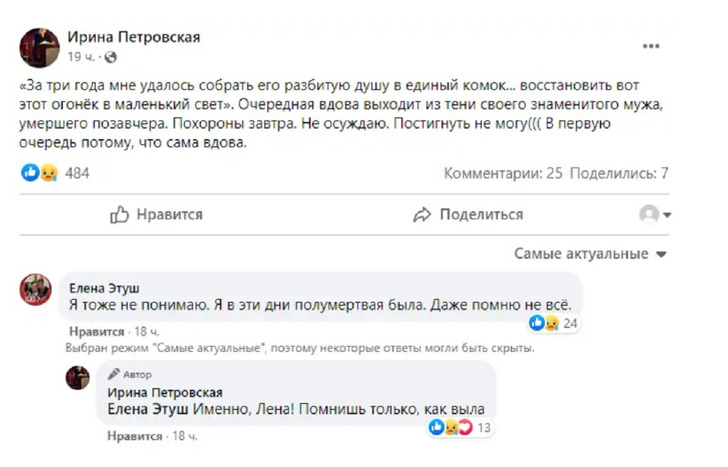Image resolution: width=728 pixels, height=467 pixels.
Task: Click the reply author avatar thumbnail
Action: 78,378
